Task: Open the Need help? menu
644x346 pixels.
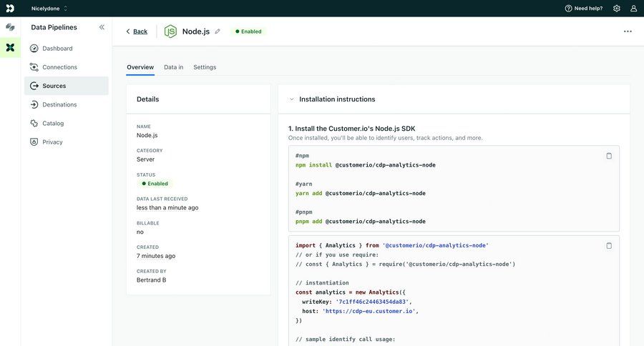Action: (x=584, y=8)
